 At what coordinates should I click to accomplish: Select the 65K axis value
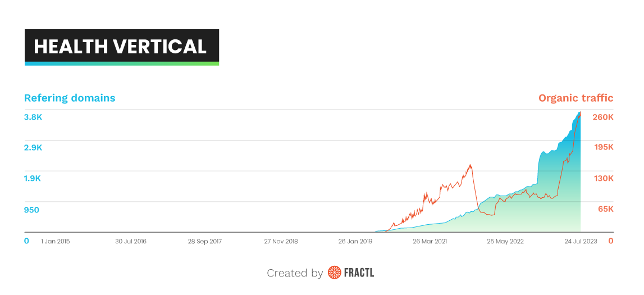pos(605,209)
